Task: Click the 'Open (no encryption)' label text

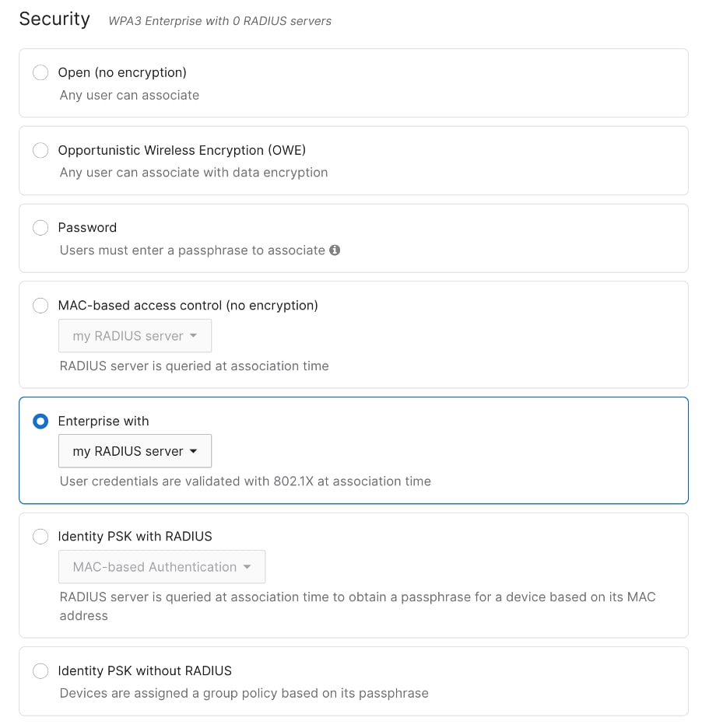Action: 122,72
